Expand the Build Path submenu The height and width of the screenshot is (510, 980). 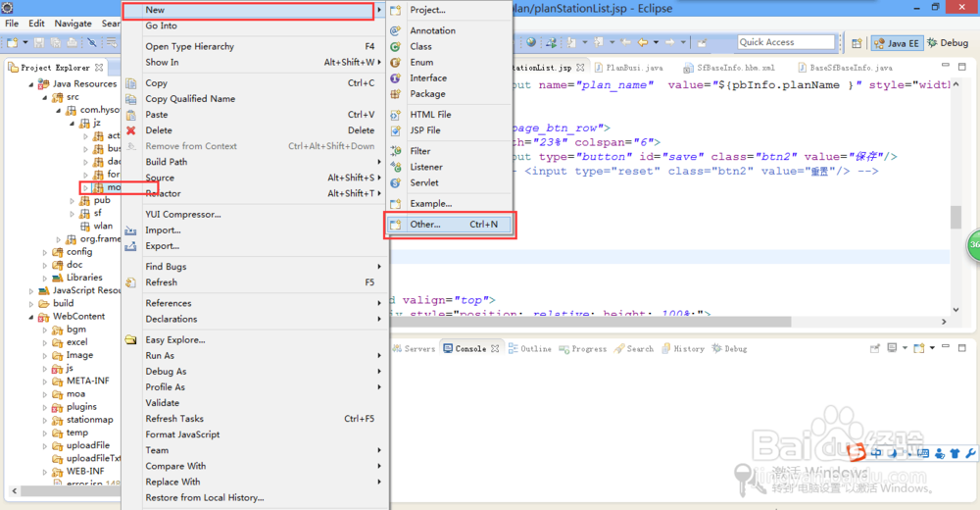tap(378, 162)
